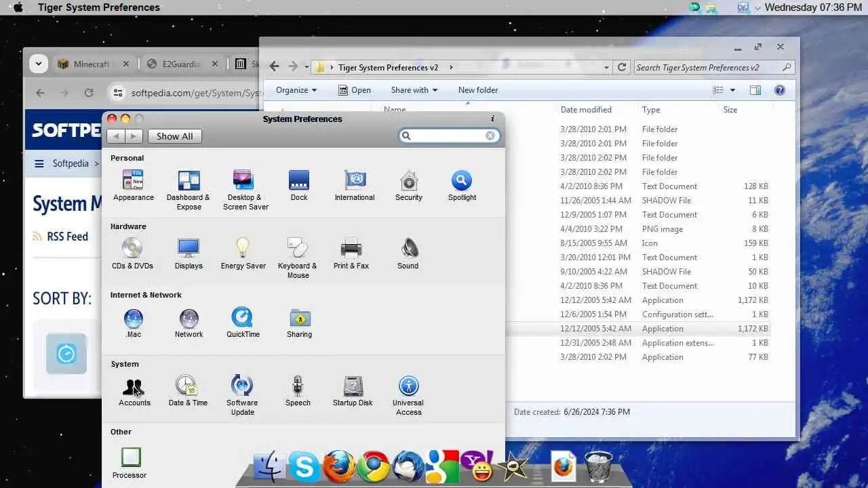The image size is (868, 488).
Task: Open the Accounts preference pane
Action: point(134,391)
